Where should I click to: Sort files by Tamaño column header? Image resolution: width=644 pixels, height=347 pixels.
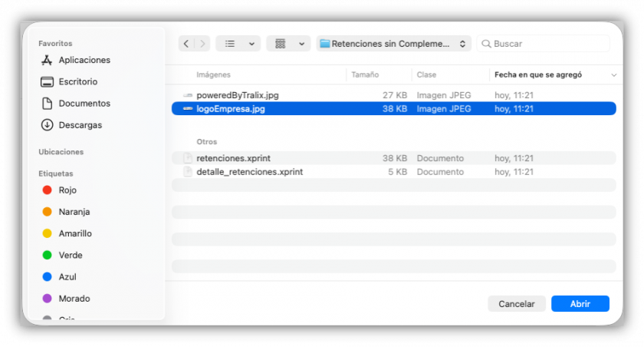(x=365, y=74)
